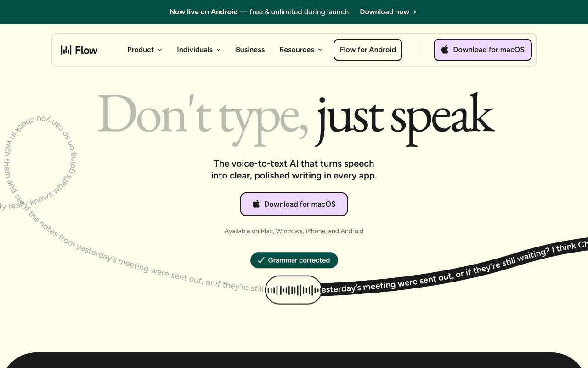588x368 pixels.
Task: Click the Flow waveform logo icon
Action: pyautogui.click(x=66, y=50)
